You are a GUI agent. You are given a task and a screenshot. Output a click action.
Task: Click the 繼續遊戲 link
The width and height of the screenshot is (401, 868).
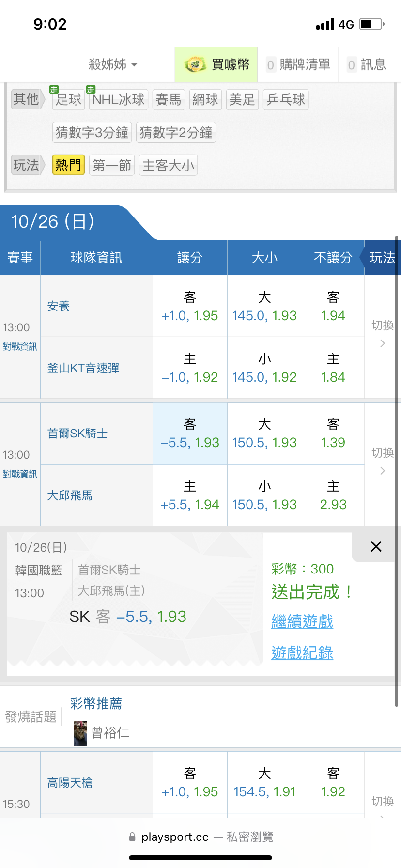tap(302, 621)
